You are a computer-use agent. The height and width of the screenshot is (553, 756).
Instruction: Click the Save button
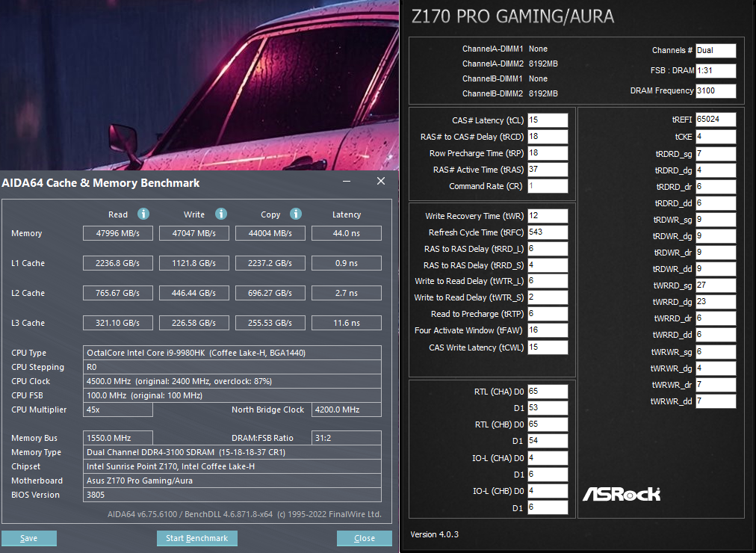29,538
